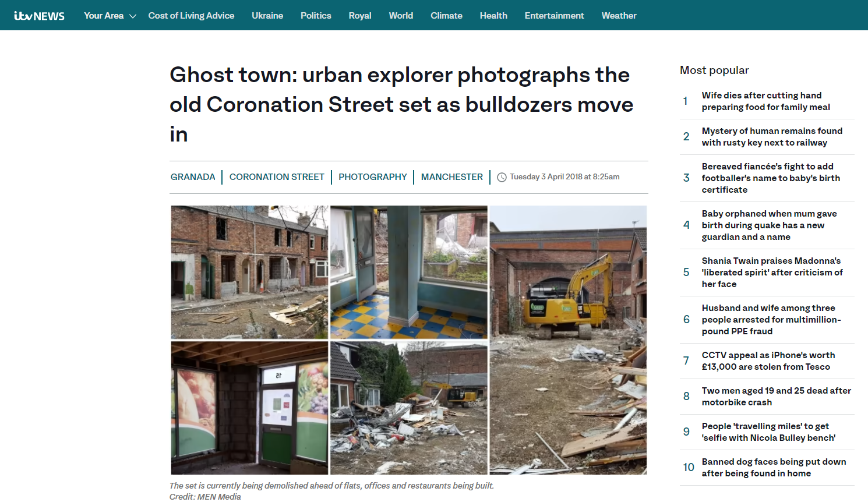The height and width of the screenshot is (502, 868).
Task: Click the MANCHESTER tag link
Action: tap(452, 177)
